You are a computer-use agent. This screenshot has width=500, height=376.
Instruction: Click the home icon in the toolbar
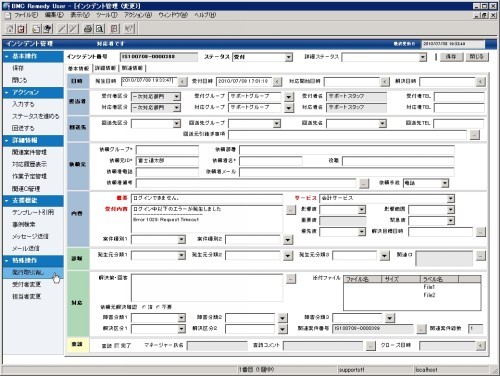pyautogui.click(x=10, y=29)
